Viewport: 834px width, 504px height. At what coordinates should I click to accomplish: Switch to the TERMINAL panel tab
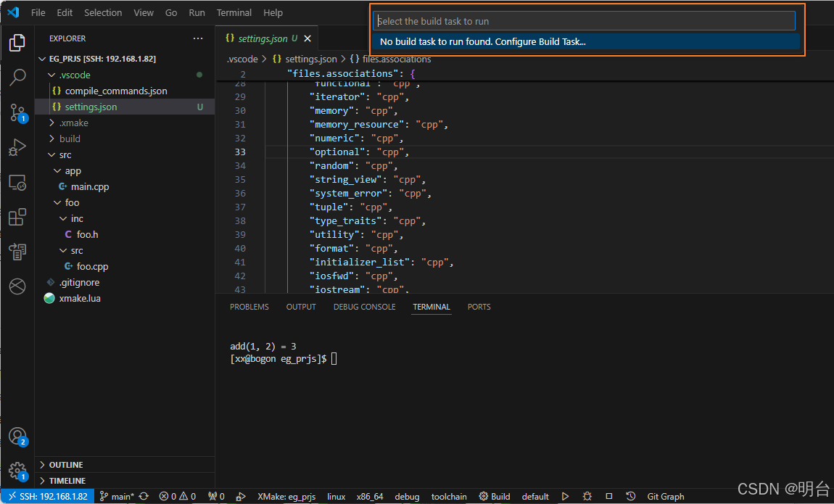(432, 307)
